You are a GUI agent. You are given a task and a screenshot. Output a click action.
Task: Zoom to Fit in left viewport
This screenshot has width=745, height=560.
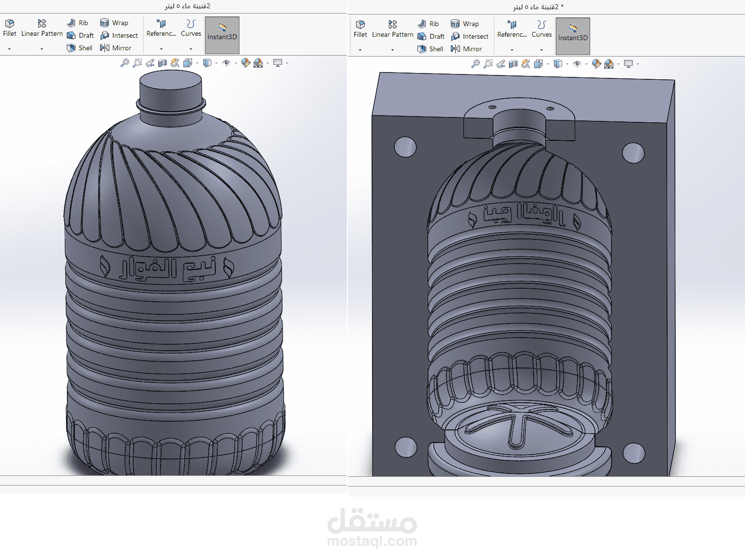[125, 63]
